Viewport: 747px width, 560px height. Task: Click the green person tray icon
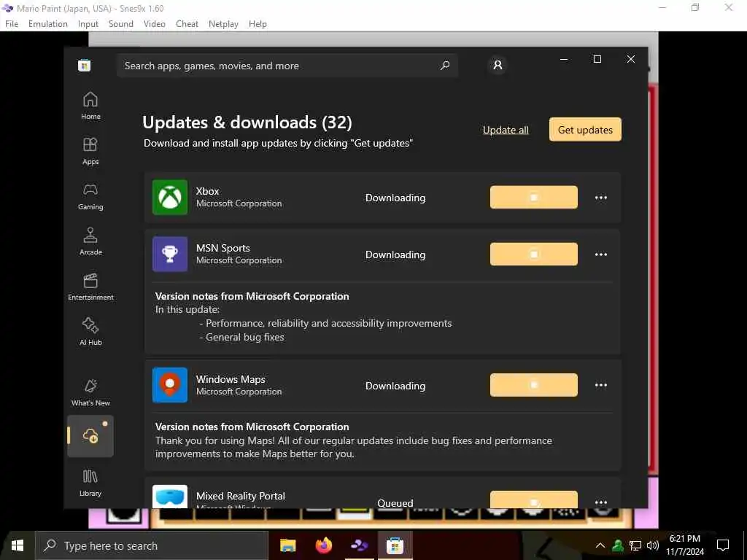click(x=618, y=545)
